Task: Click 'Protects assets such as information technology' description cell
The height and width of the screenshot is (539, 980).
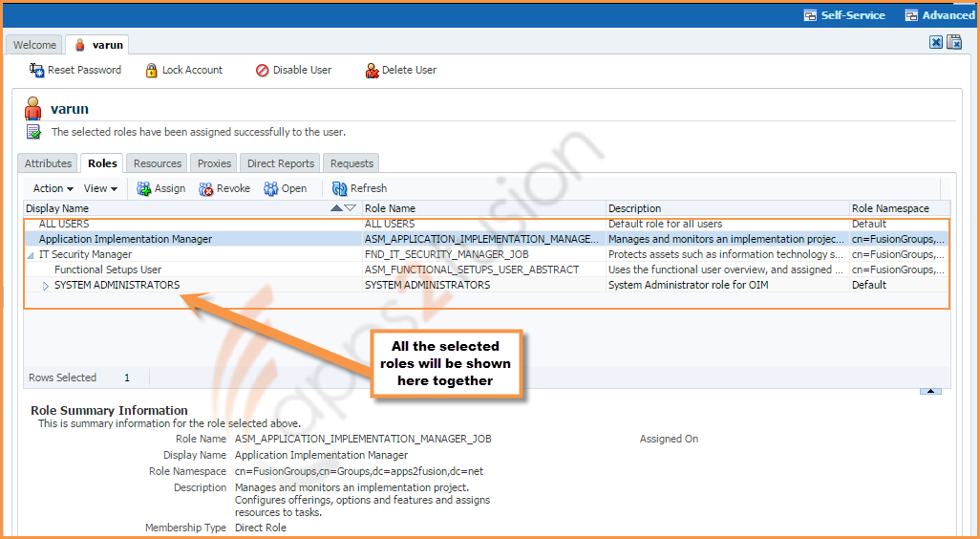Action: pyautogui.click(x=728, y=254)
